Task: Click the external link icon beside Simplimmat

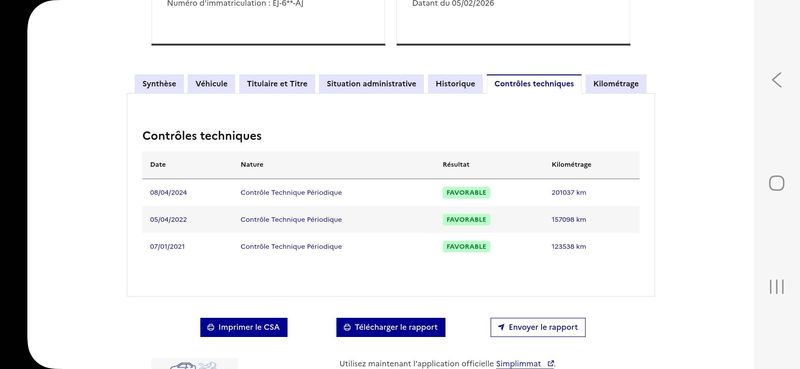Action: tap(550, 364)
